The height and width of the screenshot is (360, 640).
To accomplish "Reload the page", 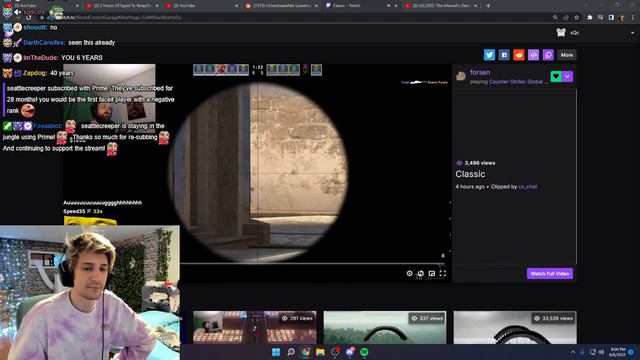I will point(28,18).
